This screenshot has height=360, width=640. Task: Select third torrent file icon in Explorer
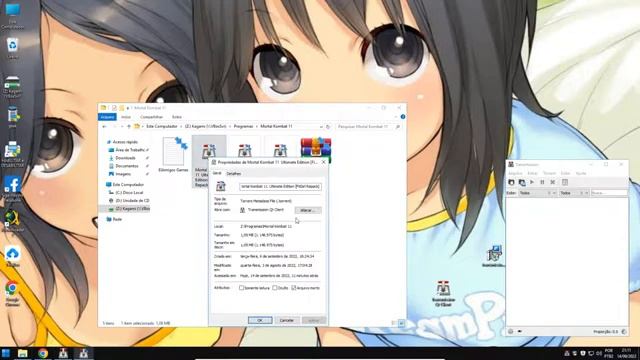pos(280,150)
